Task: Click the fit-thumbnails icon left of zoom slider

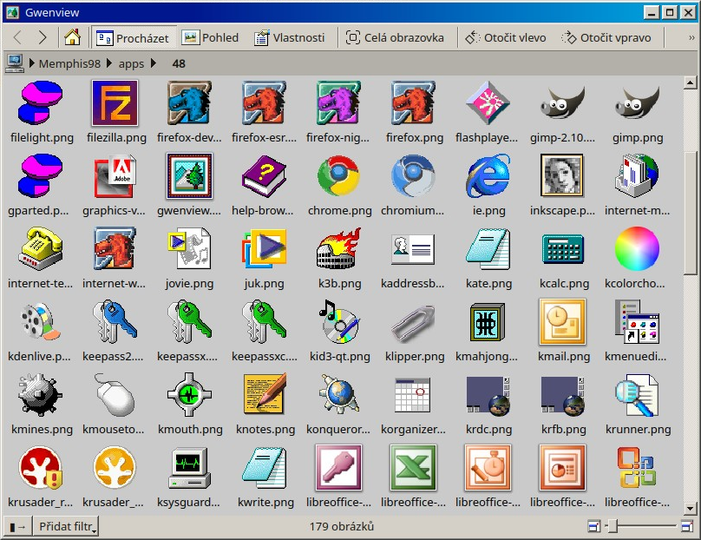Action: coord(594,527)
